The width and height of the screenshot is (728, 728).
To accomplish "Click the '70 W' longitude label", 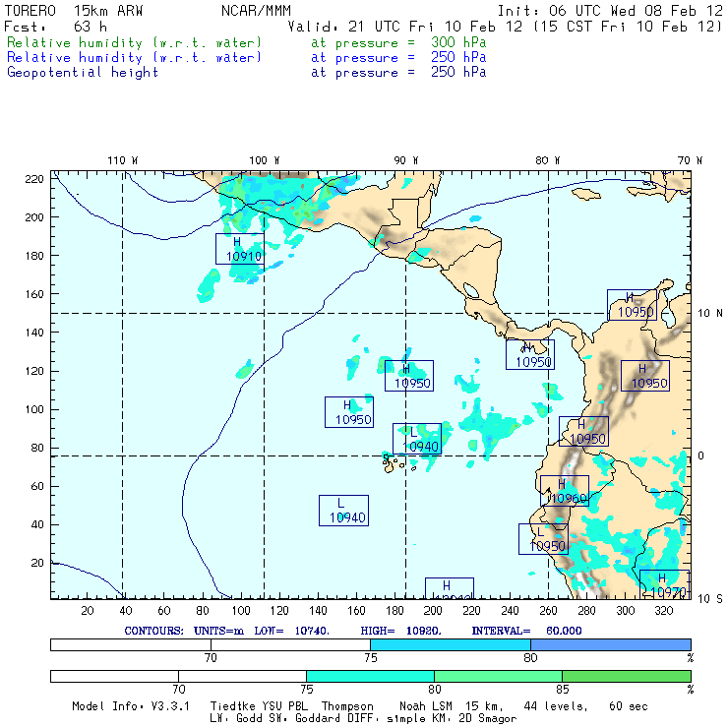I will click(x=690, y=160).
